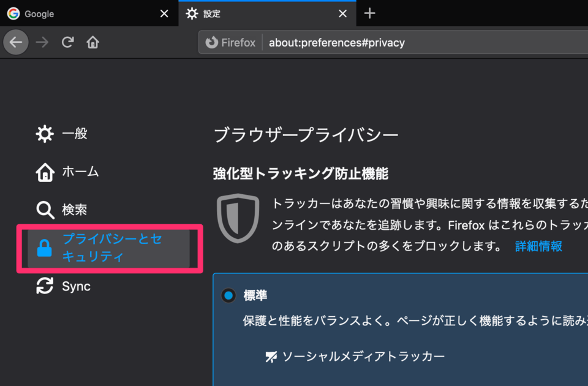Open the 一般 settings section via gear icon

point(45,133)
